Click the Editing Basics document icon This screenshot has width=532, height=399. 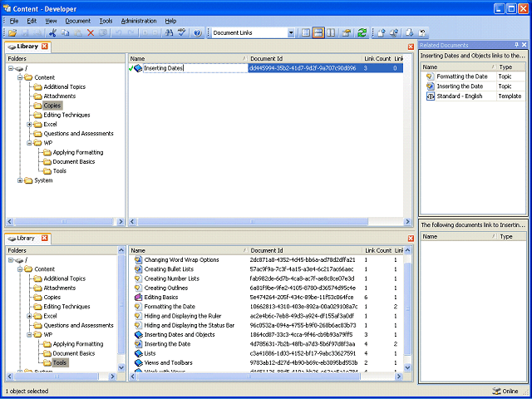tap(138, 298)
